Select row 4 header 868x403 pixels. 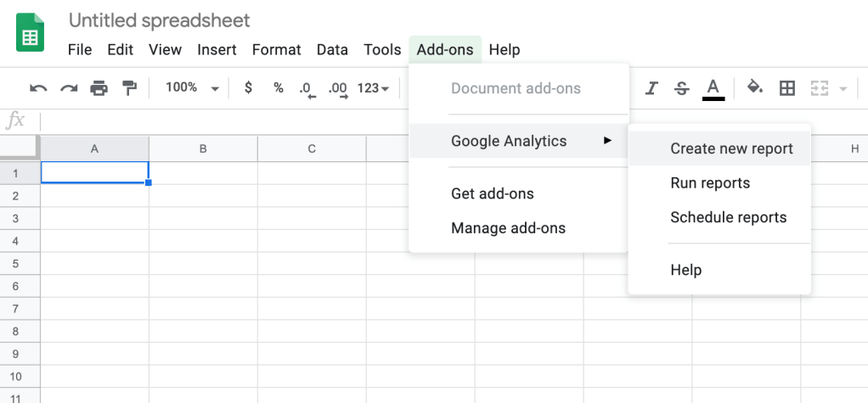[20, 241]
